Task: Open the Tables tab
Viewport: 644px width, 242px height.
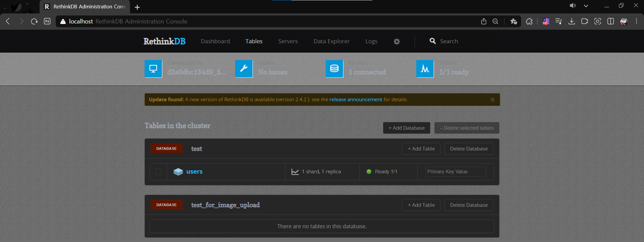Action: click(254, 41)
